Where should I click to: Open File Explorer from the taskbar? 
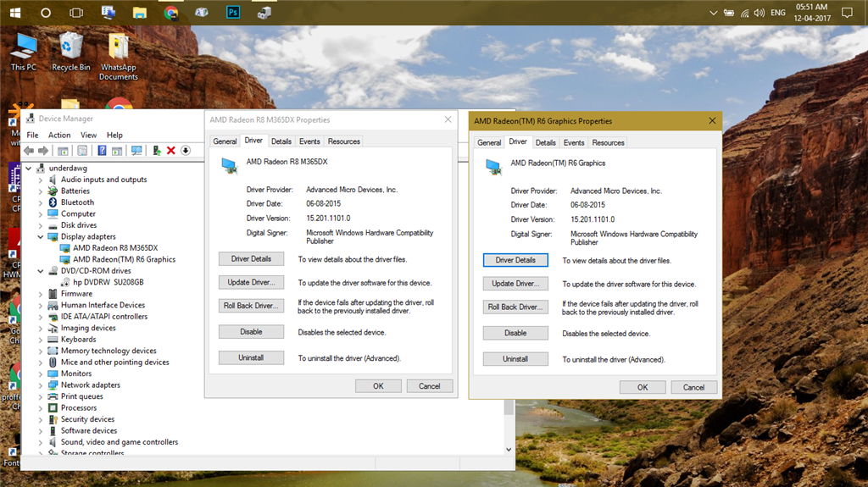pos(140,12)
